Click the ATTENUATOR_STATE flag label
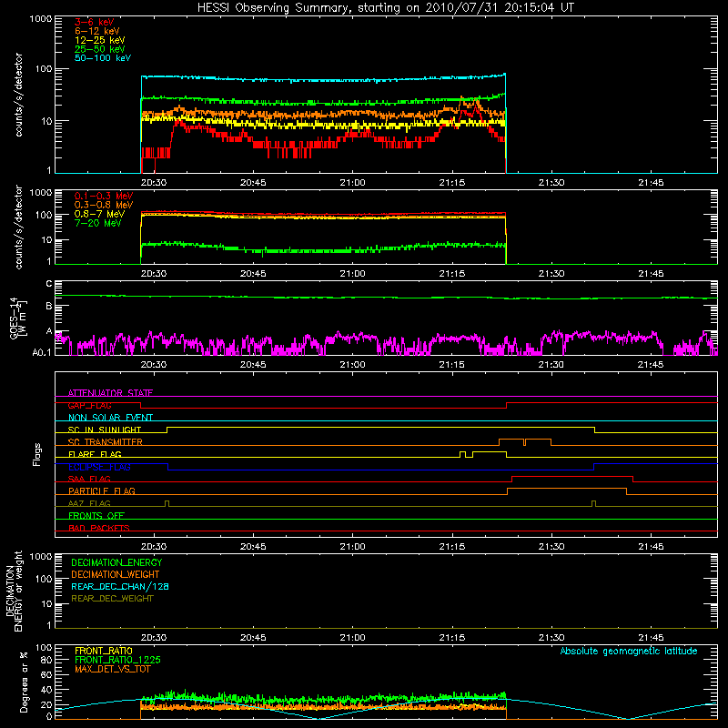 (110, 393)
